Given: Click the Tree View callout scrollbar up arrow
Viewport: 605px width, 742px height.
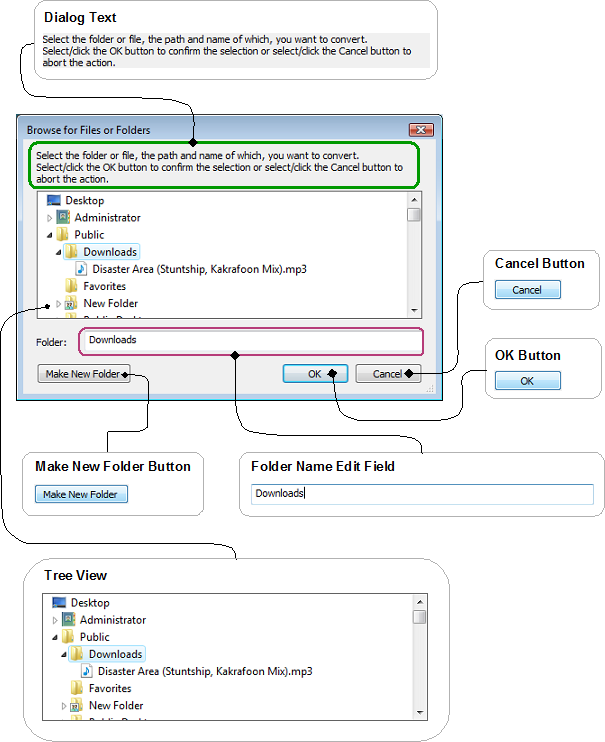Looking at the screenshot, I should 420,602.
